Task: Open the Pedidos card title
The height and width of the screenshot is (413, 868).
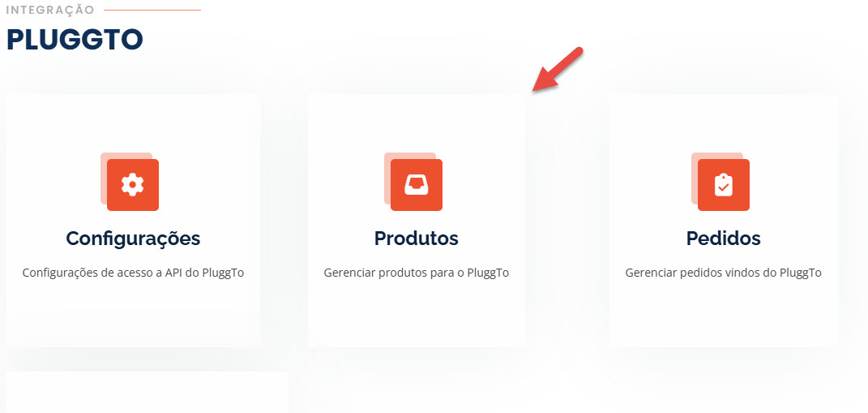Action: pyautogui.click(x=723, y=239)
